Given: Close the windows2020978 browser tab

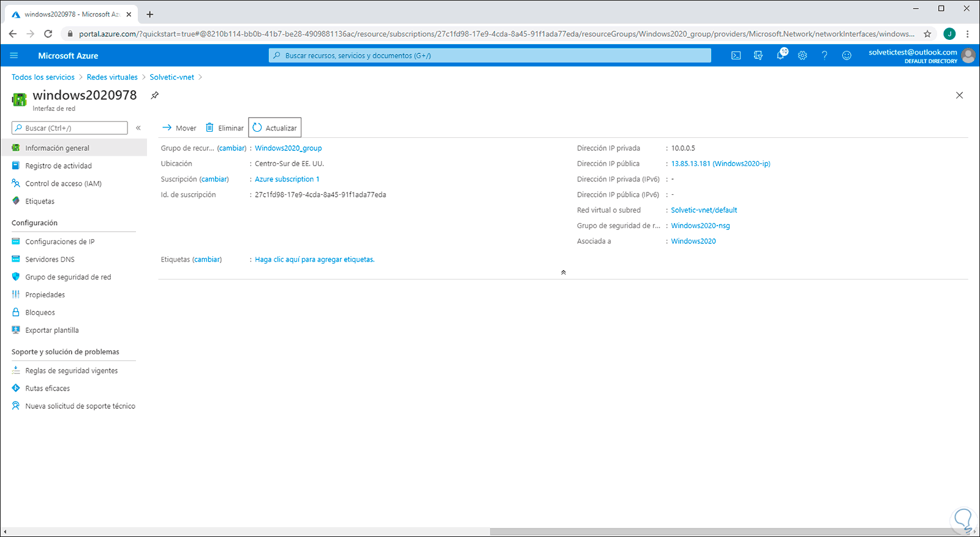Looking at the screenshot, I should (129, 14).
